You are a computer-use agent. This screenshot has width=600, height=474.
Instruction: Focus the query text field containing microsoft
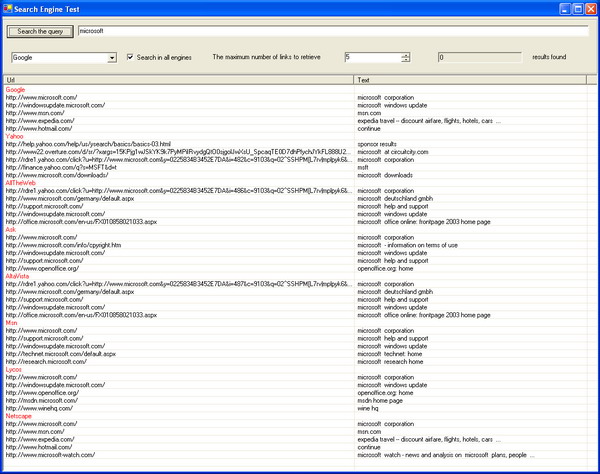[333, 31]
